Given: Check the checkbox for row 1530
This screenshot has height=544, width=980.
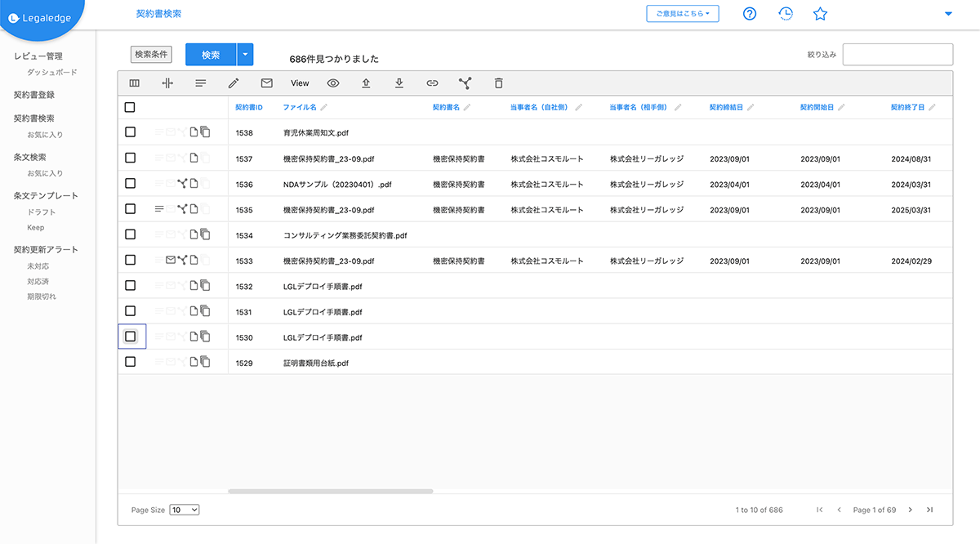Looking at the screenshot, I should 130,337.
